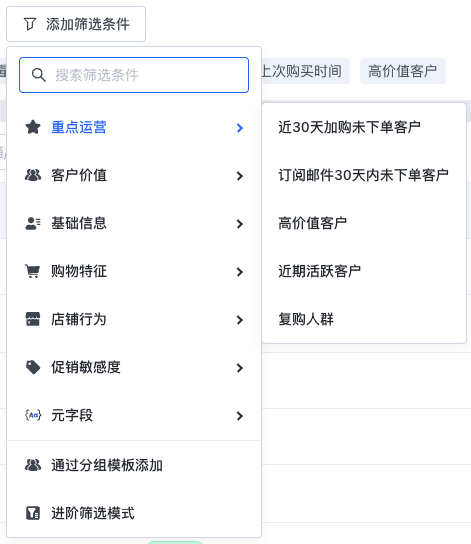Select 近期活跃客户 option
The height and width of the screenshot is (544, 471).
tap(319, 271)
